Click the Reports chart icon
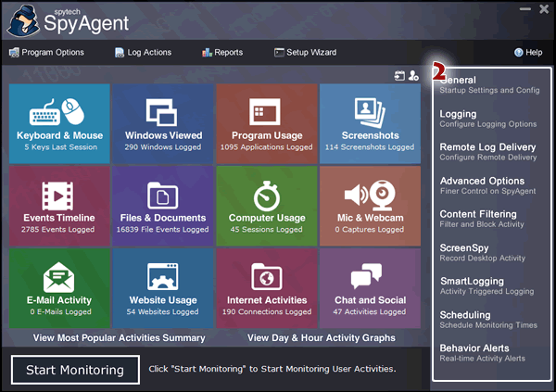This screenshot has height=392, width=556. pos(207,53)
